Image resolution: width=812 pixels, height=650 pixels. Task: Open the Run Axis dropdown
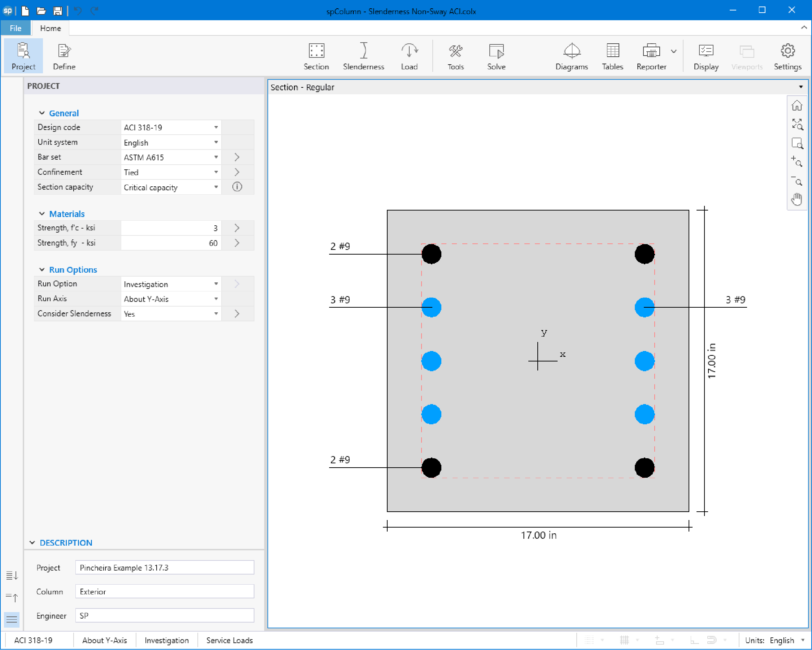point(171,299)
